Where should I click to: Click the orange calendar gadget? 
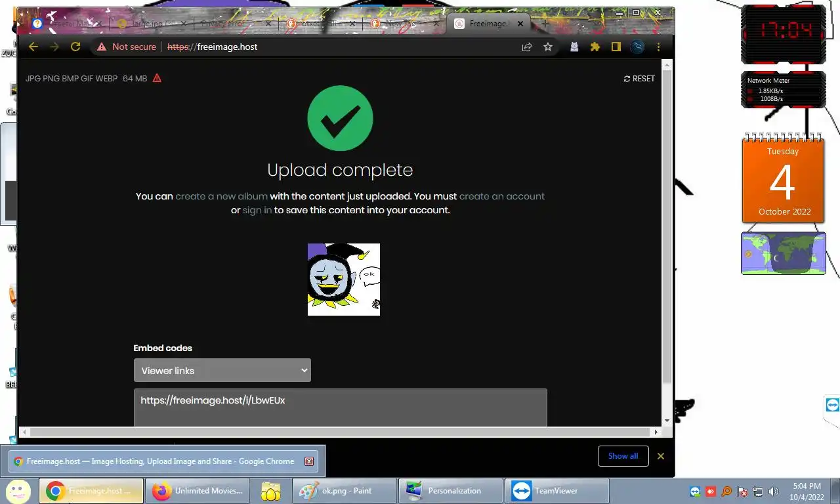783,178
